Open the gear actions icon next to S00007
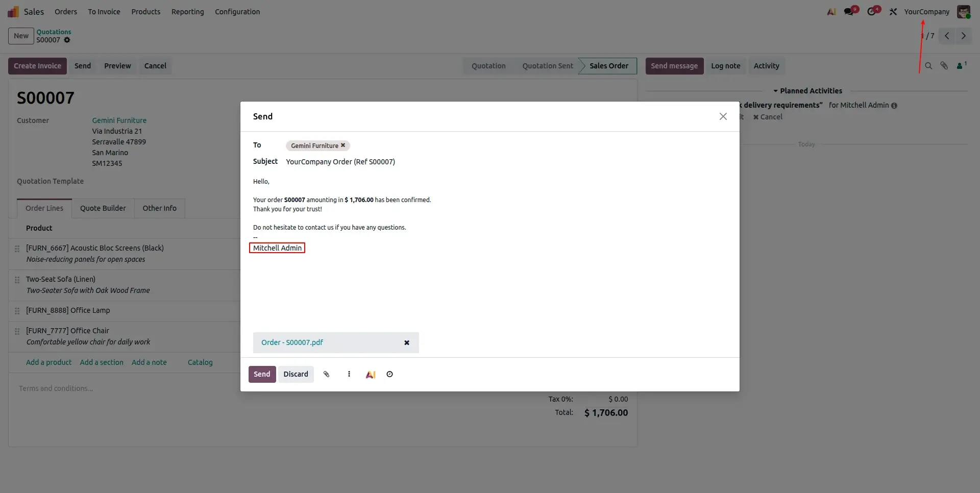Image resolution: width=980 pixels, height=493 pixels. (x=67, y=40)
